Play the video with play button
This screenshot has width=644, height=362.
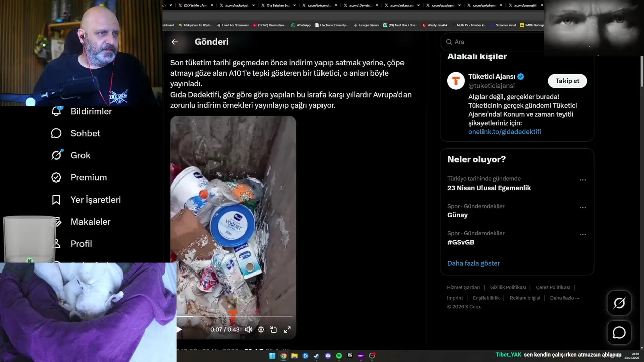179,330
